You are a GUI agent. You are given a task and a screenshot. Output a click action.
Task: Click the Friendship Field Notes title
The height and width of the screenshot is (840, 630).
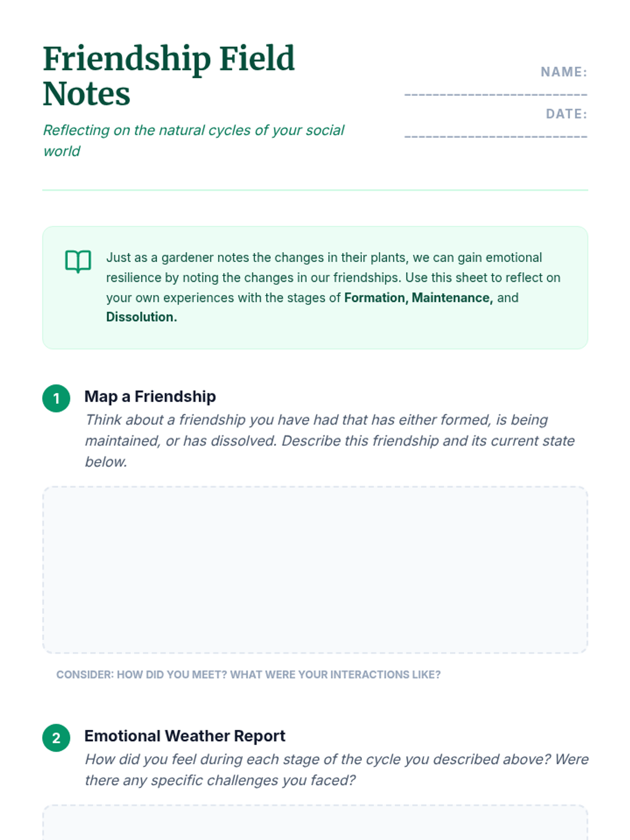coord(168,76)
